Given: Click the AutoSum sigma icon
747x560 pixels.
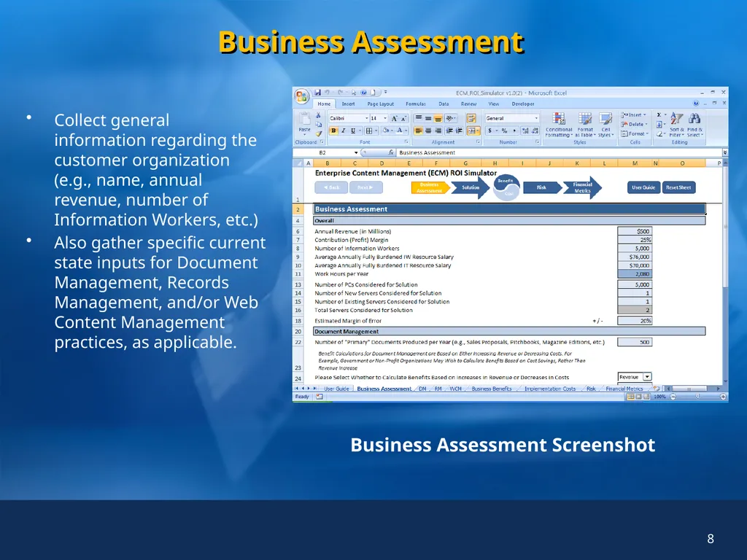Looking at the screenshot, I should pyautogui.click(x=659, y=114).
